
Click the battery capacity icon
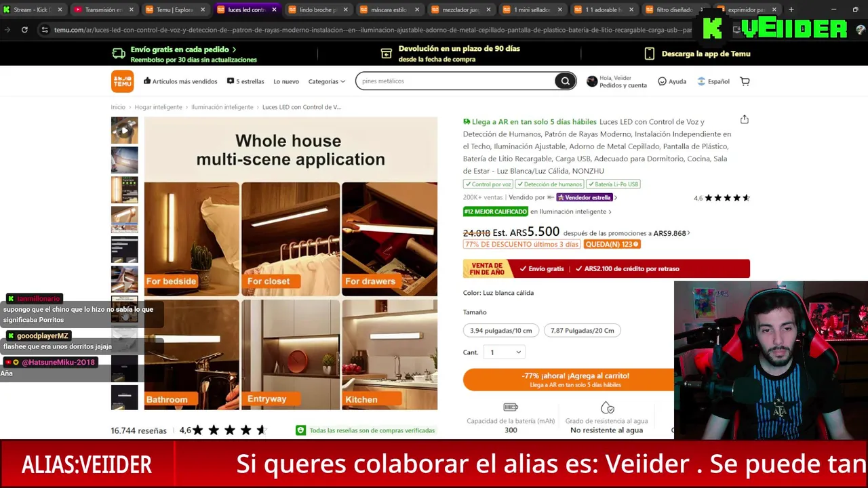(x=511, y=407)
